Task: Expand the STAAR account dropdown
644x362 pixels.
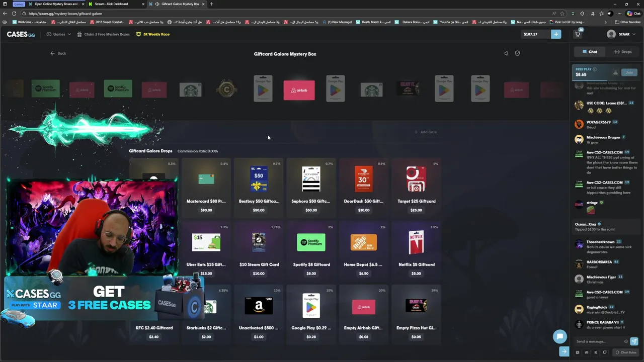Action: 633,34
